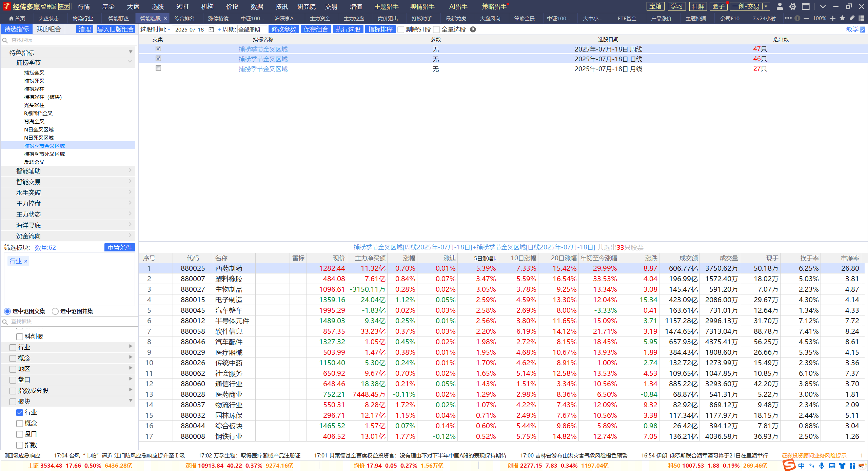Collapse the 特色指标 section arrow
The width and height of the screenshot is (868, 471).
pyautogui.click(x=131, y=52)
